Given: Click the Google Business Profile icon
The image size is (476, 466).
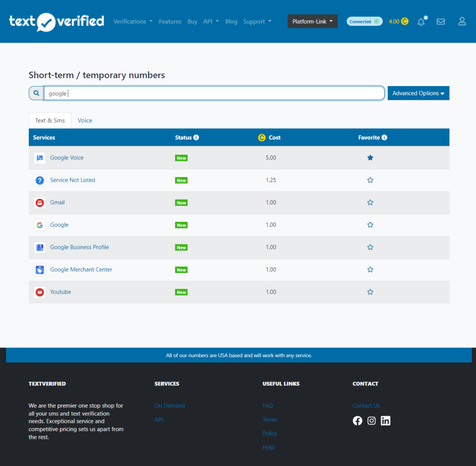Looking at the screenshot, I should [40, 247].
